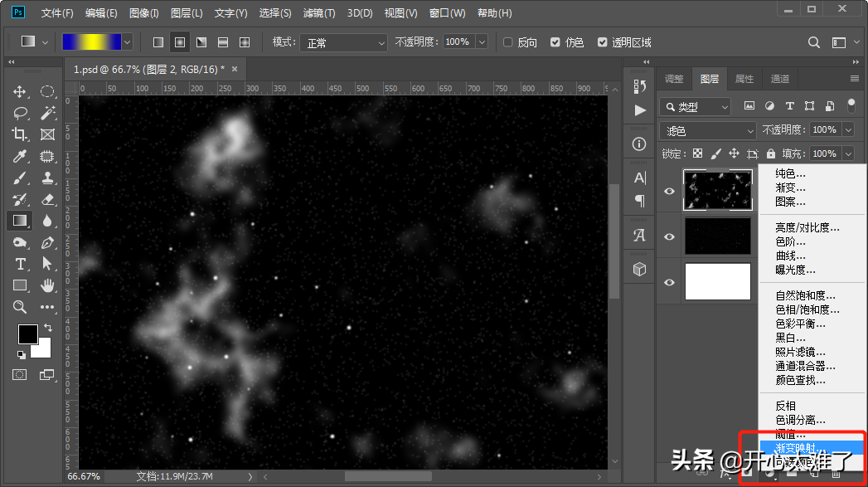868x487 pixels.
Task: Hide the top layer using eye icon
Action: (x=670, y=191)
